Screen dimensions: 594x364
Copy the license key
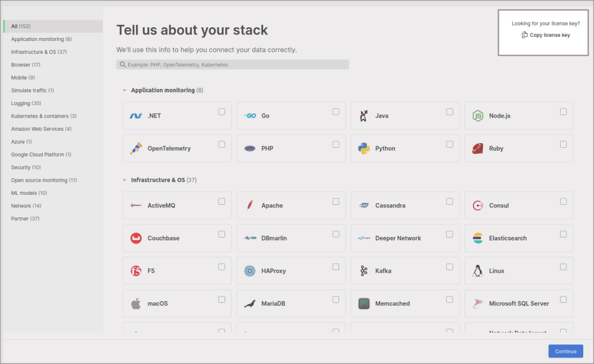(x=545, y=34)
